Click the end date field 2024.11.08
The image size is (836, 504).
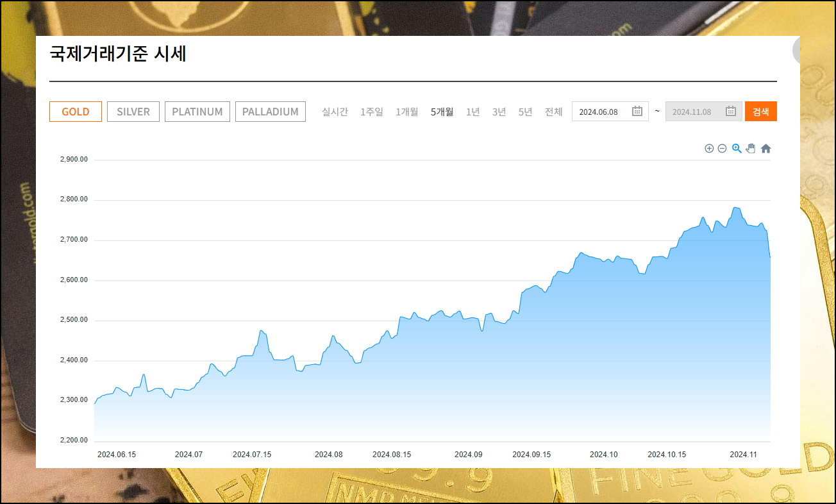coord(704,112)
